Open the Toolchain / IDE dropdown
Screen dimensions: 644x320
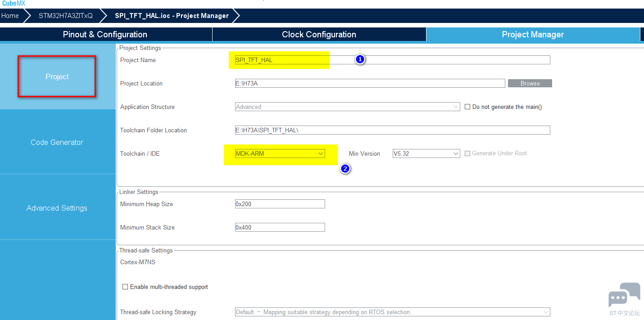pos(280,153)
